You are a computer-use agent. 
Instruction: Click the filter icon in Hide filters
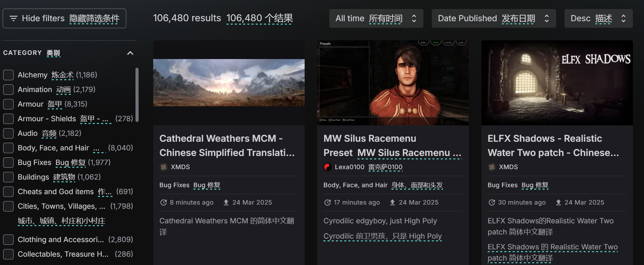click(x=14, y=18)
